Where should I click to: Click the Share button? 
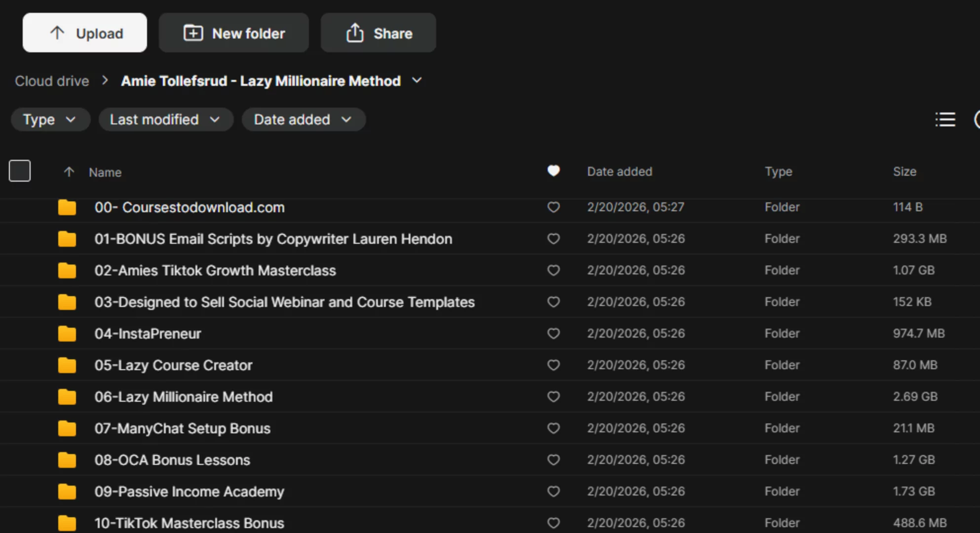point(378,33)
